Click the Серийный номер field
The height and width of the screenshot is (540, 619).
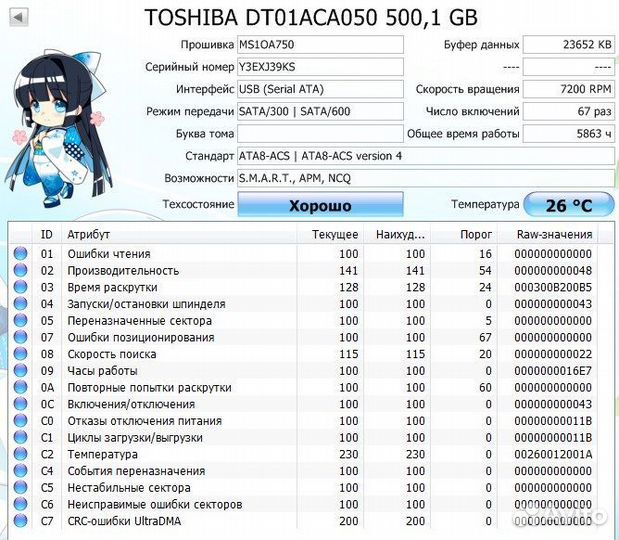pos(320,67)
